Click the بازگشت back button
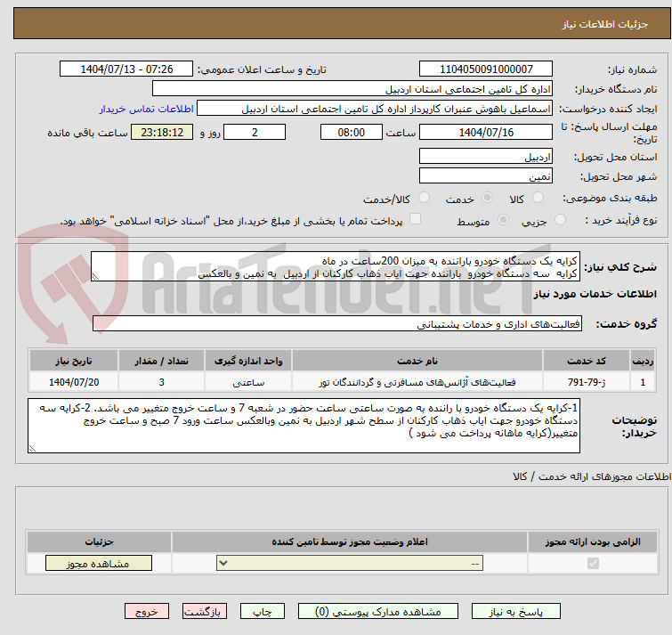The height and width of the screenshot is (635, 672). coord(205,612)
